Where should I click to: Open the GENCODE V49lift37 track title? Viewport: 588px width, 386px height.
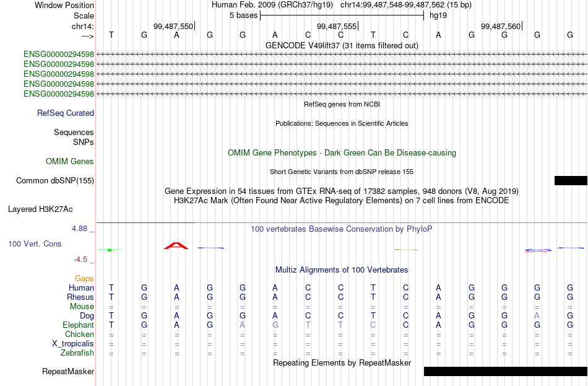point(342,45)
